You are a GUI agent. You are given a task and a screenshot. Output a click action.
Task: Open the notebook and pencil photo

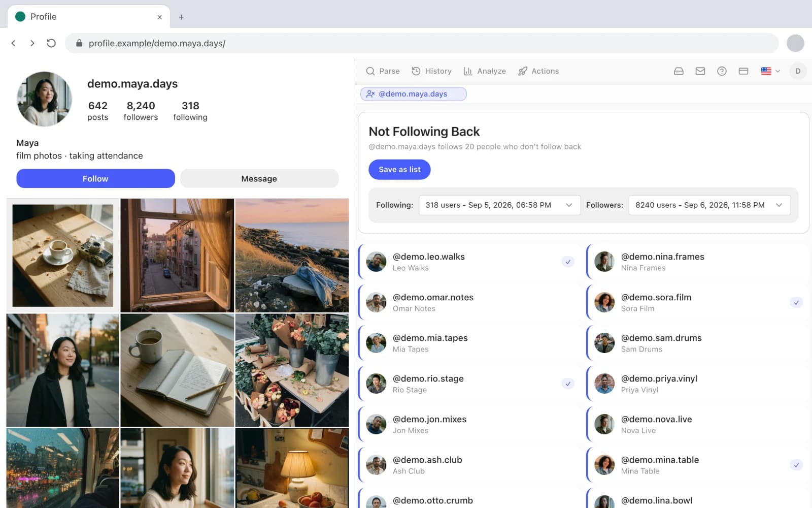click(x=177, y=370)
